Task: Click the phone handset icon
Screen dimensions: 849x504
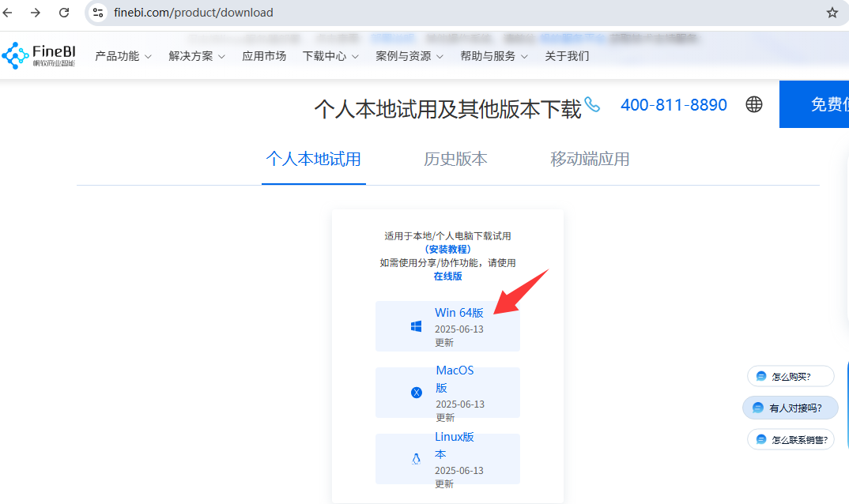Action: click(x=592, y=104)
